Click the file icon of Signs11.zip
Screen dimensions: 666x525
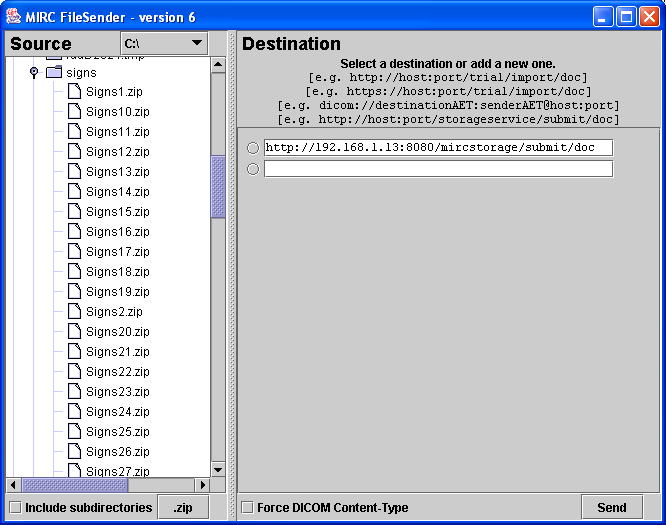(74, 131)
